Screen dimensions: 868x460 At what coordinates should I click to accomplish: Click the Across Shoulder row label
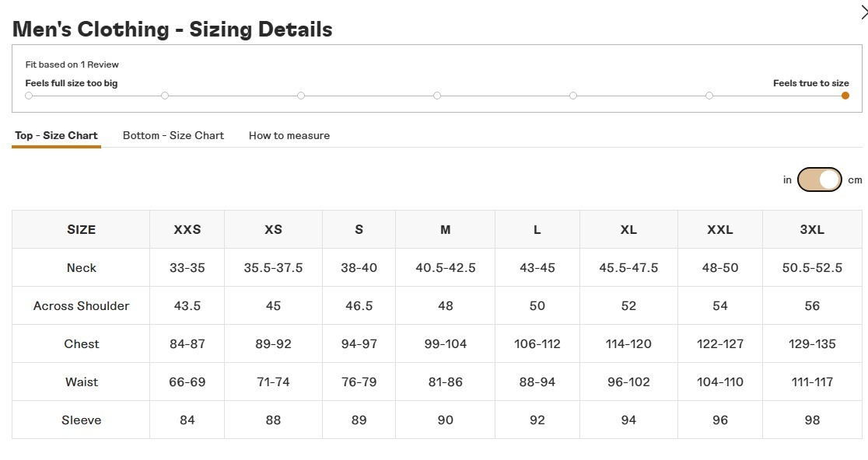pyautogui.click(x=81, y=305)
